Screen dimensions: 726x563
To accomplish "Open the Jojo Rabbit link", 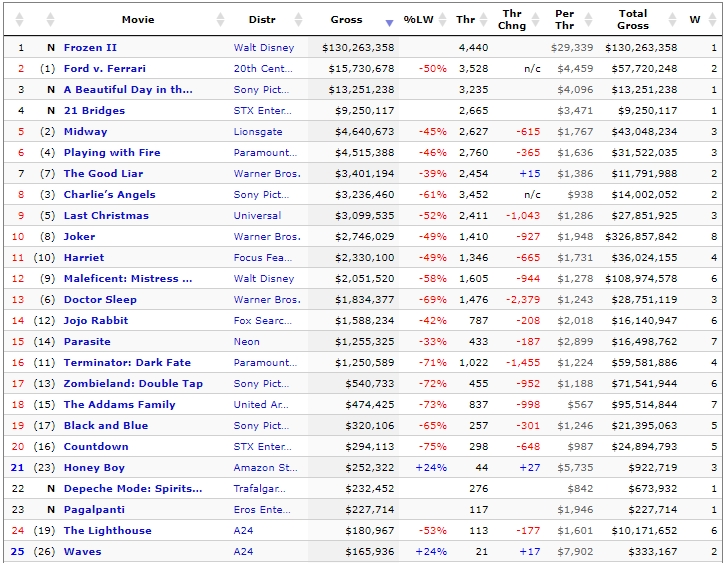I will tap(96, 320).
